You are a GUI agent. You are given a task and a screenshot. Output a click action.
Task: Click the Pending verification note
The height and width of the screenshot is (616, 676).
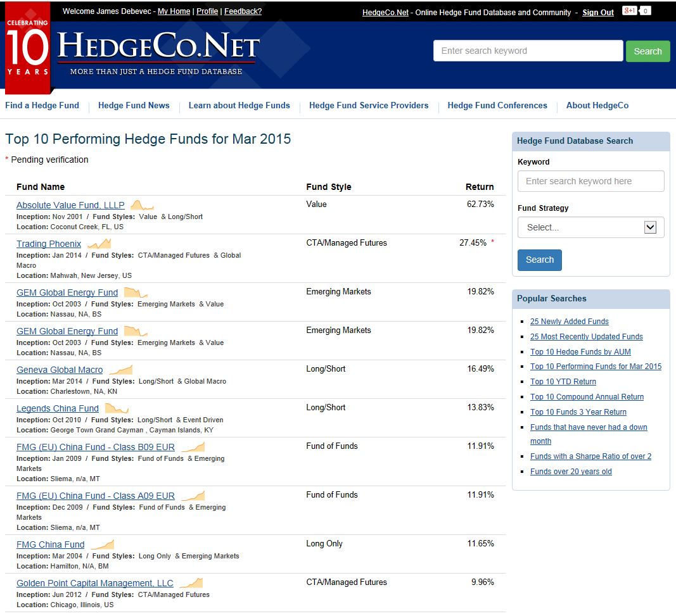coord(46,160)
